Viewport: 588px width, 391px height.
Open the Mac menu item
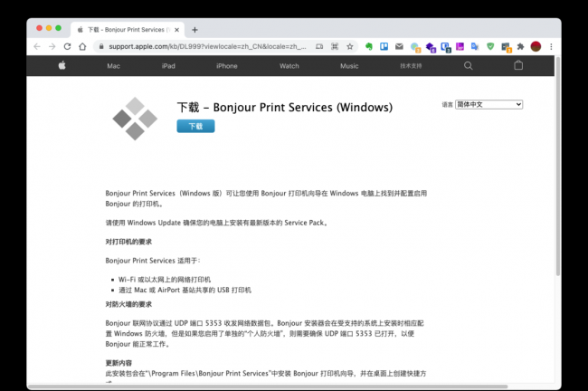[113, 66]
